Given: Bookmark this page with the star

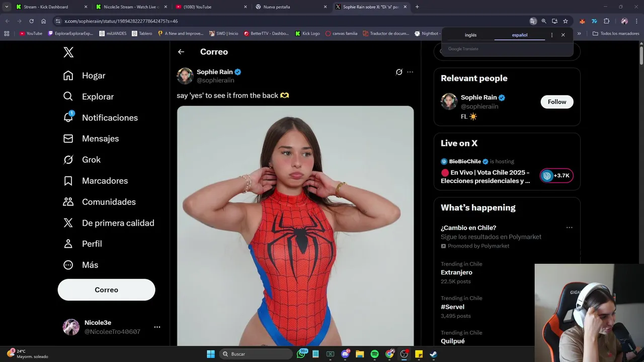Looking at the screenshot, I should click(566, 21).
